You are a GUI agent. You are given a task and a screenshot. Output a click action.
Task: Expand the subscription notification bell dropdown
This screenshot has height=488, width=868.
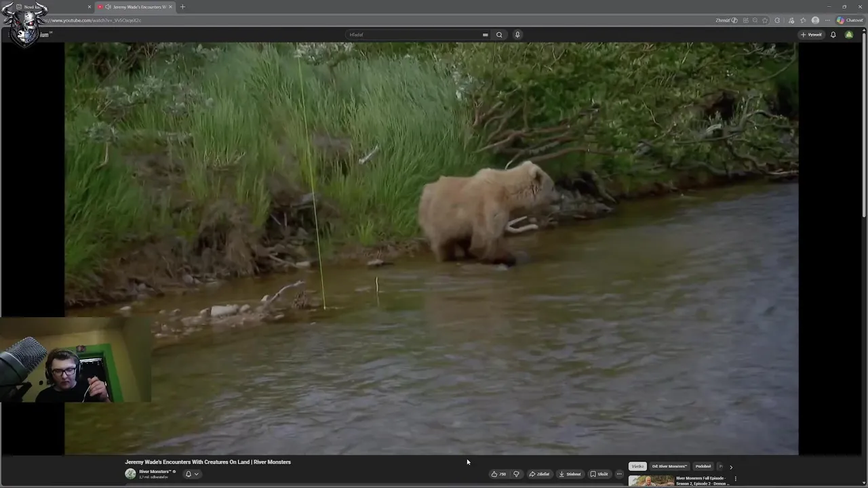click(x=192, y=474)
